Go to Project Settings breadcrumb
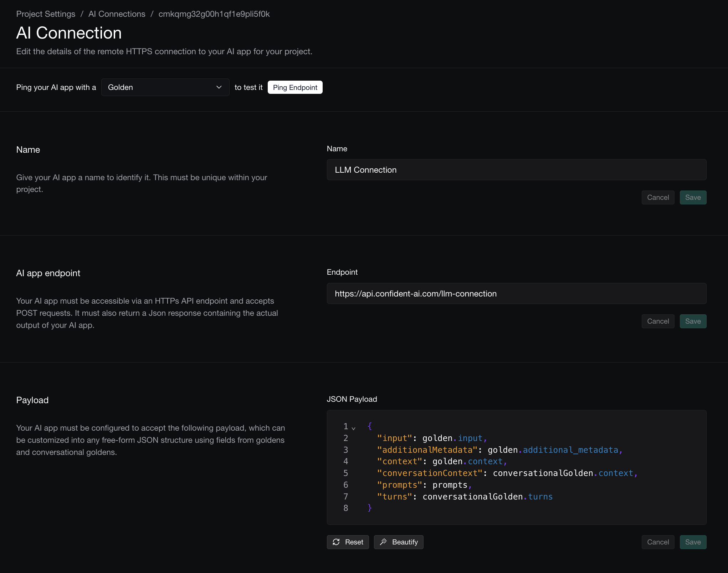Viewport: 728px width, 573px height. pos(46,14)
